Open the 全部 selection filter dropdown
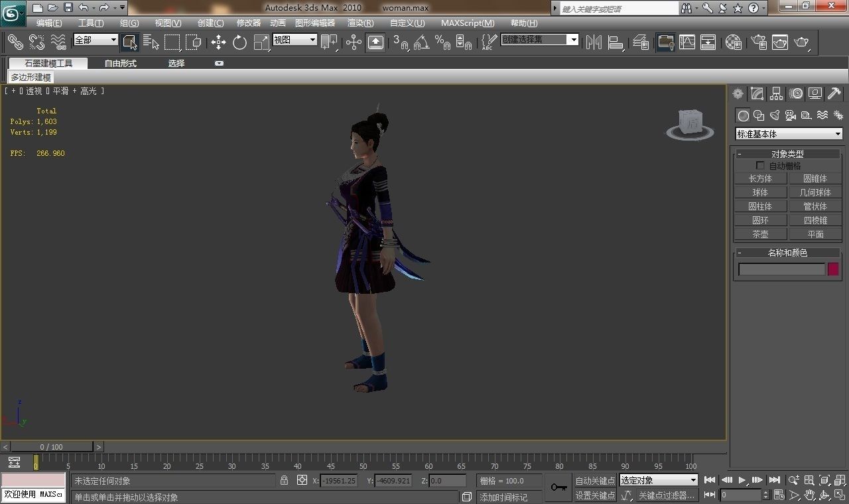 (96, 40)
